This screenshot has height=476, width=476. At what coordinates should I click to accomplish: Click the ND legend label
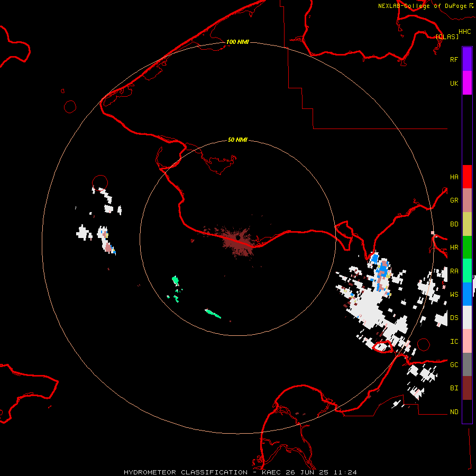pyautogui.click(x=454, y=412)
